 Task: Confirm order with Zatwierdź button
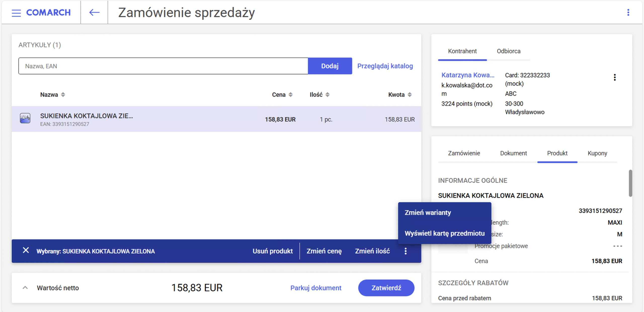coord(386,288)
